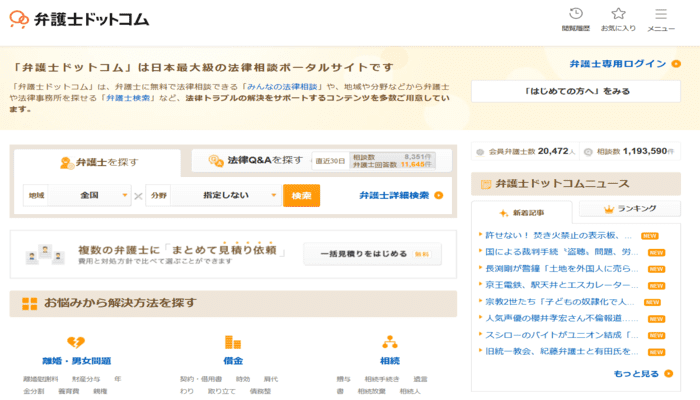Click the 借金 money stack icon

click(233, 342)
